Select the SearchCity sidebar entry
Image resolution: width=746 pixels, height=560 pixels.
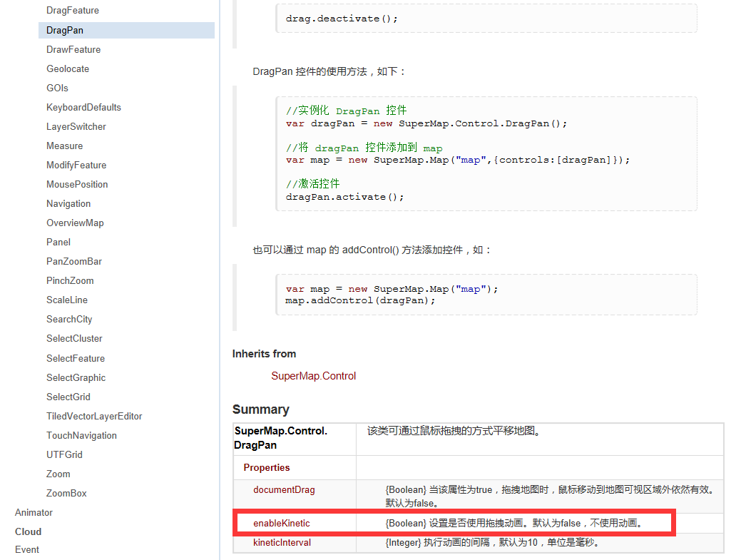[x=69, y=320]
